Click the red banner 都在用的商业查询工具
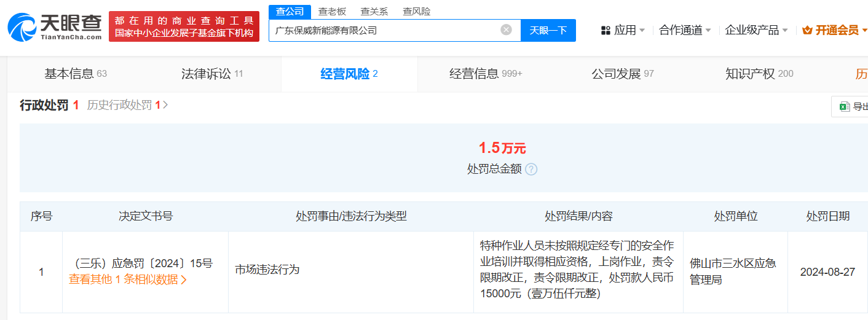This screenshot has height=320, width=868. pyautogui.click(x=184, y=26)
